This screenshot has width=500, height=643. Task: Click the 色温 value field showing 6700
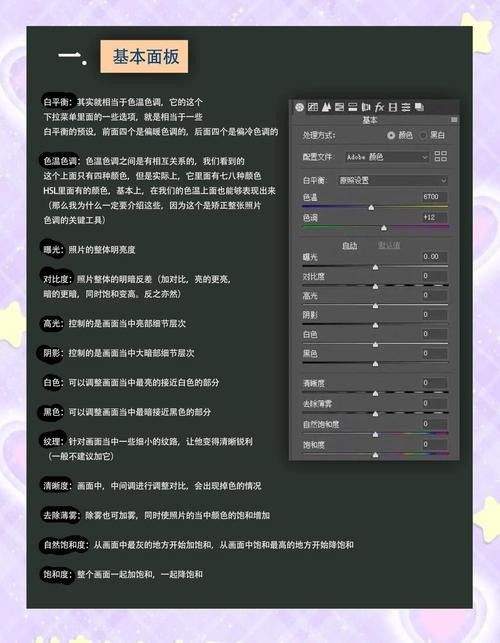coord(434,197)
